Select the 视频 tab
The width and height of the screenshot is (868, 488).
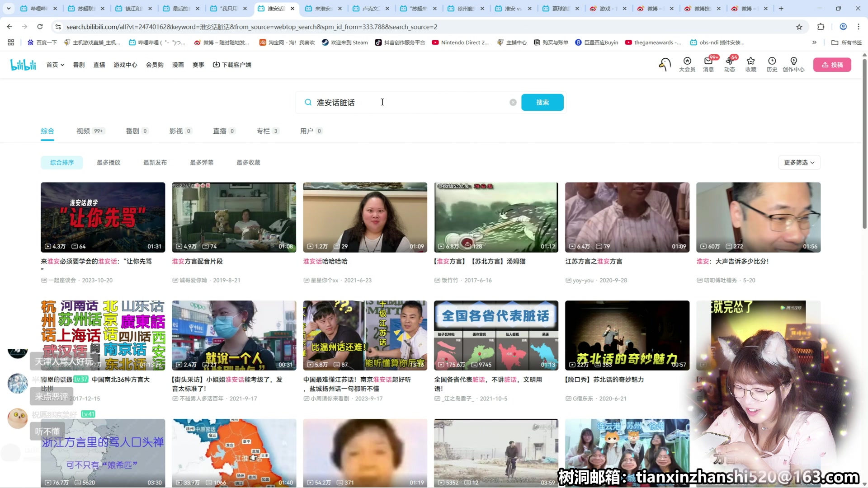coord(90,131)
